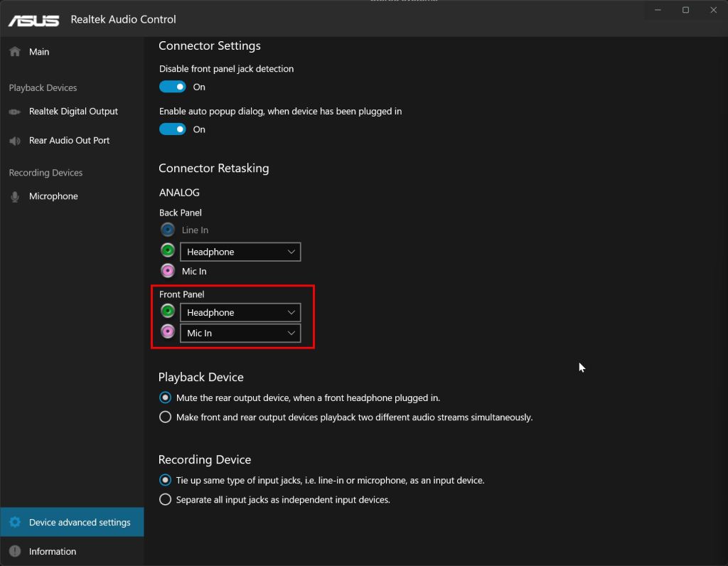Click the Playback Device heading

point(201,377)
